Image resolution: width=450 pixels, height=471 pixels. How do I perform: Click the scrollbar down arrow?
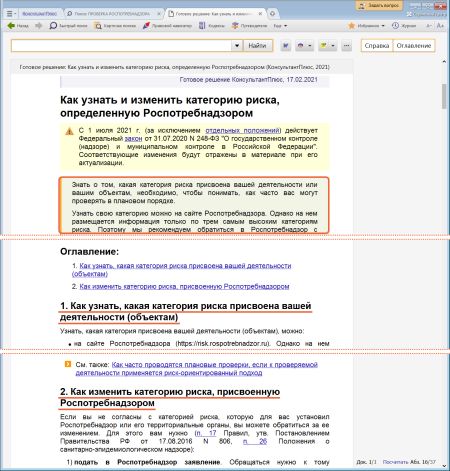444,466
